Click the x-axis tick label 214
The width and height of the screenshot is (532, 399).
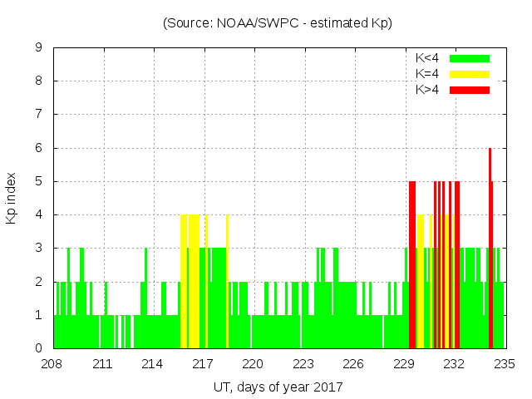153,363
